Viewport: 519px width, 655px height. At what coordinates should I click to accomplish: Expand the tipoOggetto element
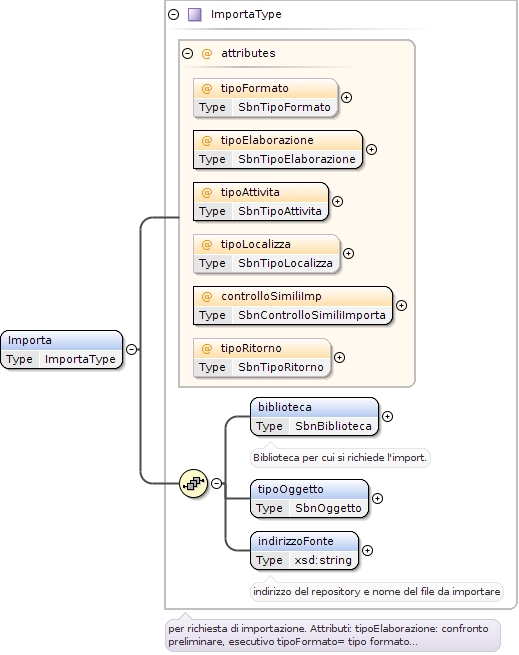pos(378,498)
